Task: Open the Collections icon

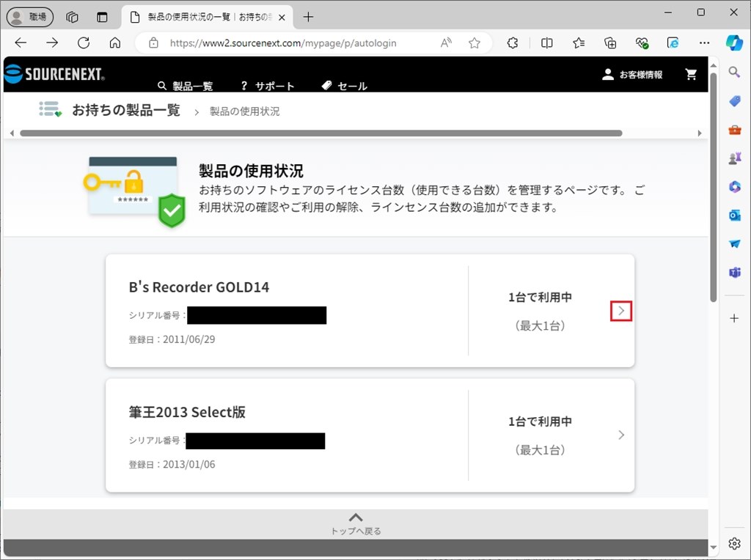Action: (610, 43)
